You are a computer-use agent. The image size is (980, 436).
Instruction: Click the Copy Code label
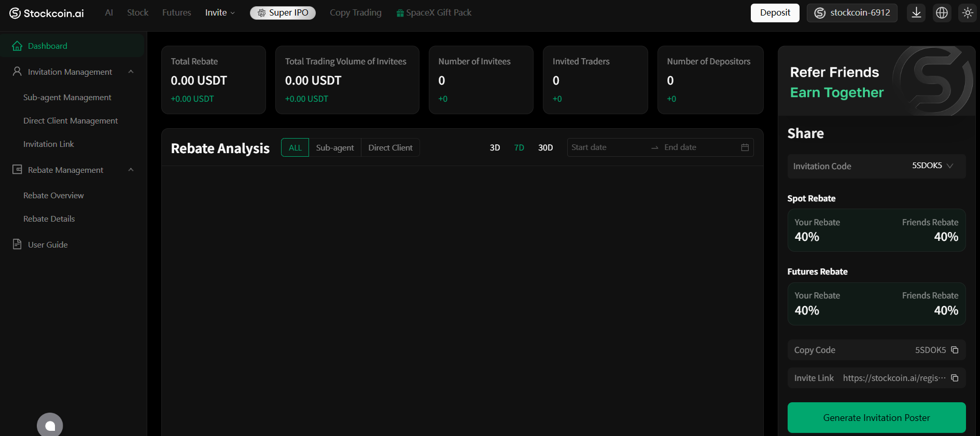click(x=815, y=350)
